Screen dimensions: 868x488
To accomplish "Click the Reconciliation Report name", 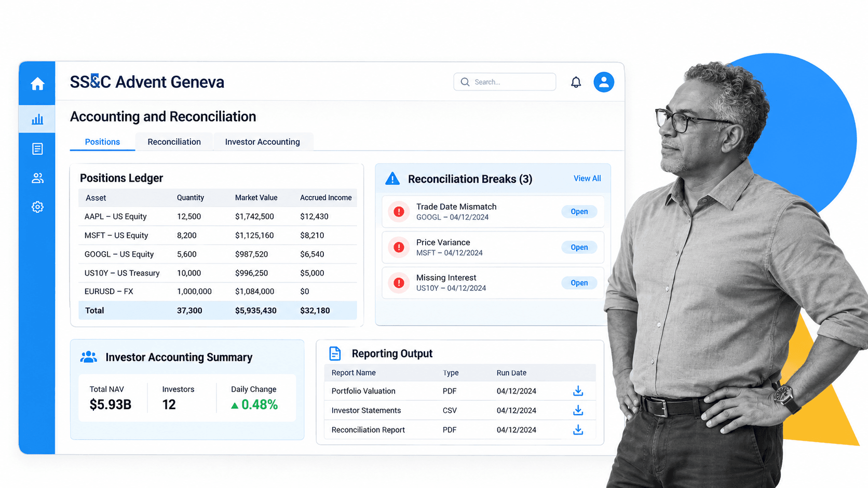I will (x=368, y=430).
